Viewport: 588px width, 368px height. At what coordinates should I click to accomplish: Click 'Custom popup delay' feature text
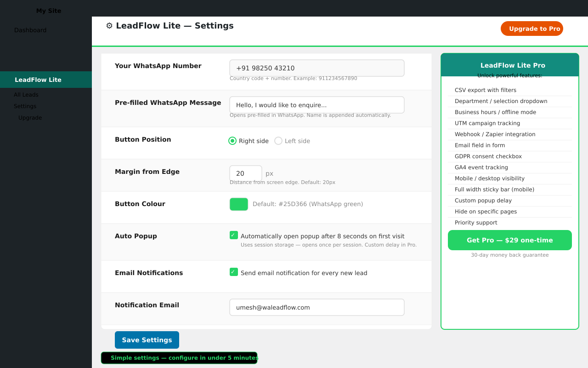(x=483, y=201)
